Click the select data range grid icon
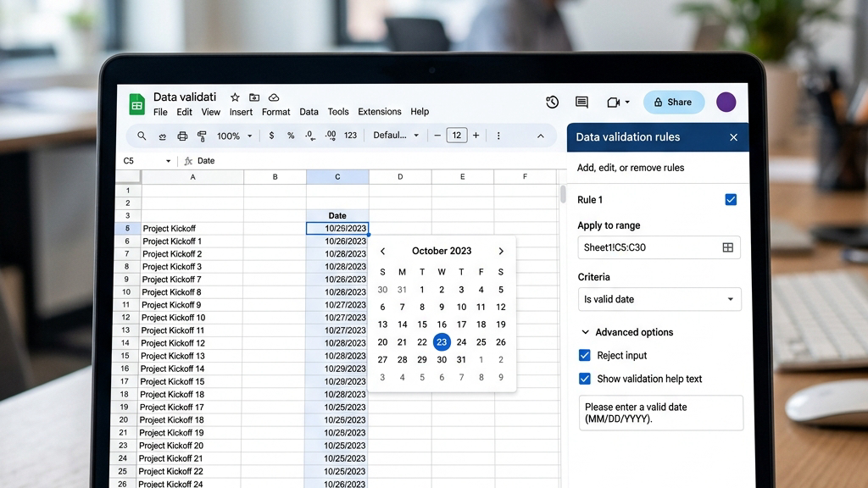Image resolution: width=868 pixels, height=488 pixels. pyautogui.click(x=728, y=247)
